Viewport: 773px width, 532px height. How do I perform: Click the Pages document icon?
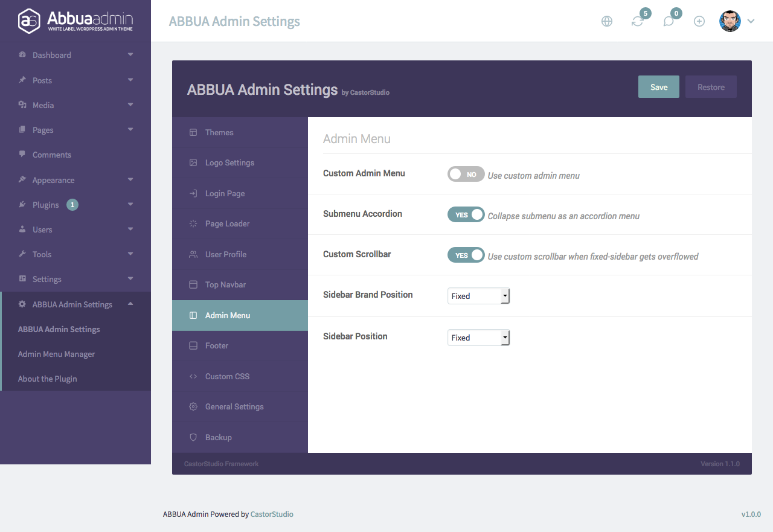(22, 130)
